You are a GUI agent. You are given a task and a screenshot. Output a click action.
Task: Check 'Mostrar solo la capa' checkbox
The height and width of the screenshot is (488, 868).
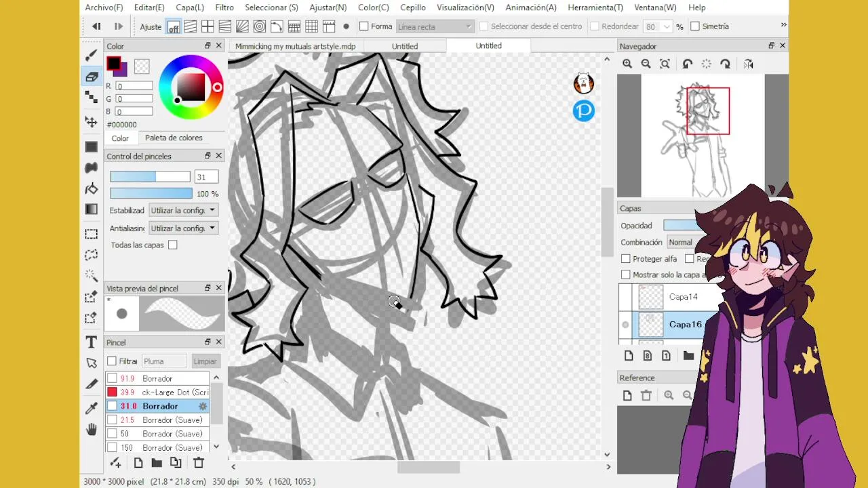(626, 274)
